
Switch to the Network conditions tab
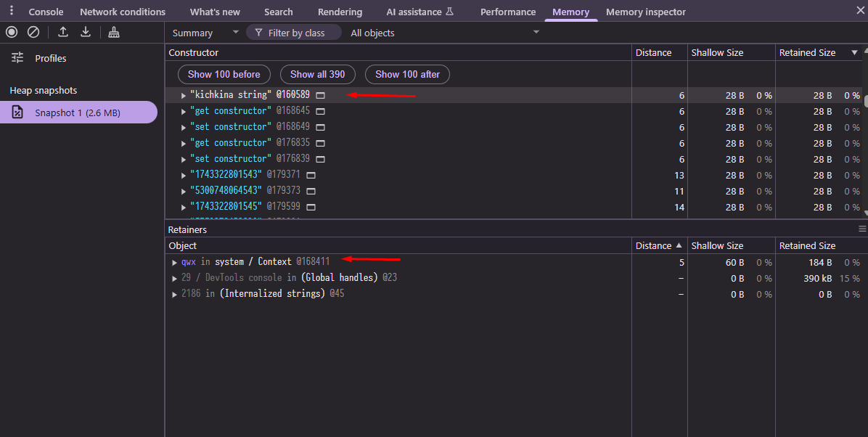pyautogui.click(x=123, y=12)
